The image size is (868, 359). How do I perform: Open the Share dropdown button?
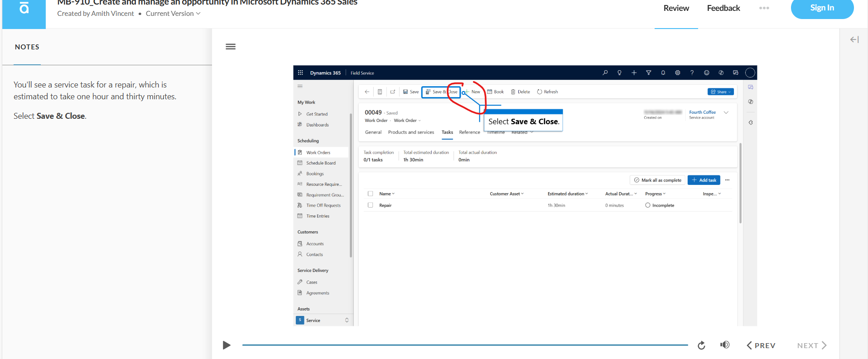tap(721, 92)
